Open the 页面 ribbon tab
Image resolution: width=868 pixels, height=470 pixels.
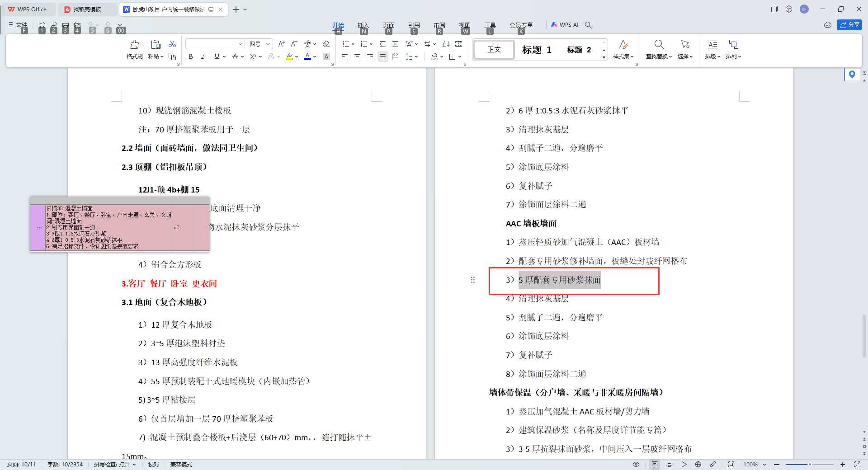click(x=389, y=25)
